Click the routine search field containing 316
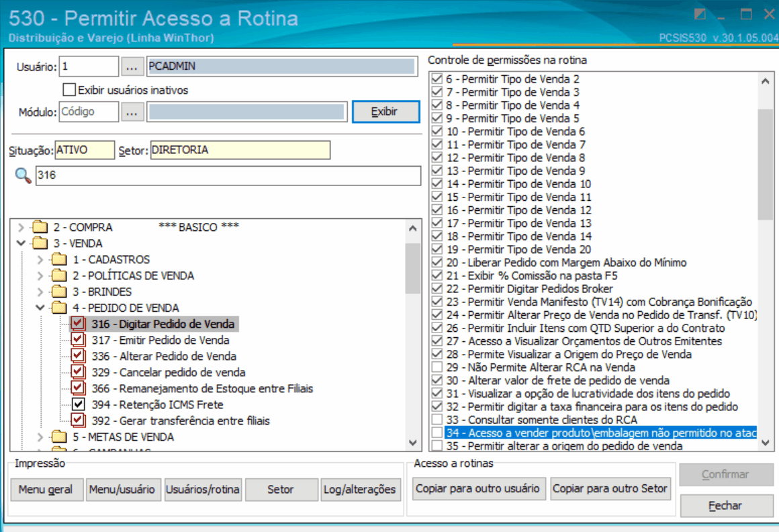This screenshot has width=779, height=532. (x=228, y=175)
